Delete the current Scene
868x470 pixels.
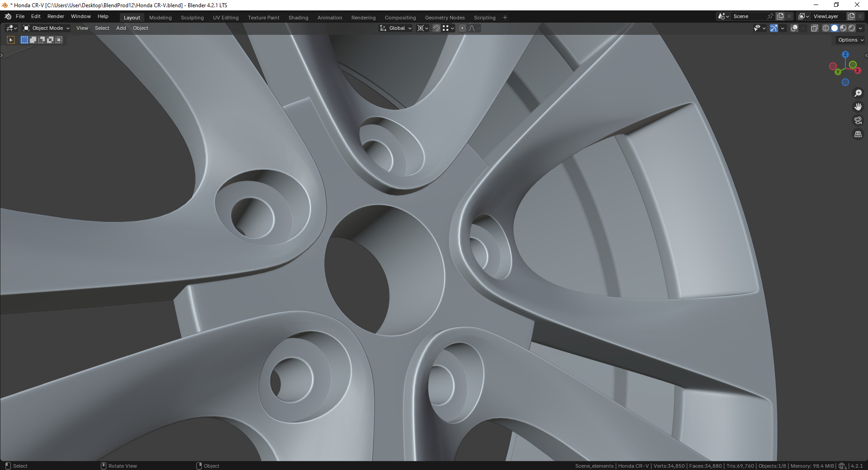[789, 16]
